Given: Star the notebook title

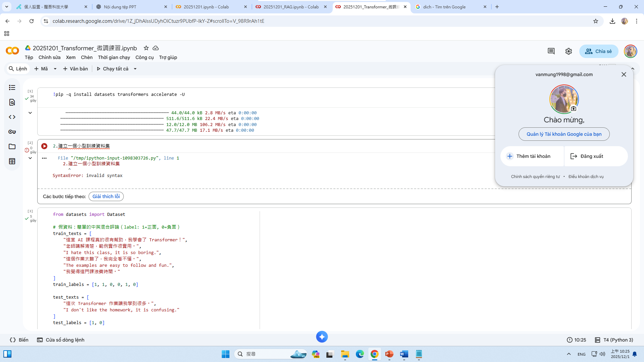Looking at the screenshot, I should point(146,48).
